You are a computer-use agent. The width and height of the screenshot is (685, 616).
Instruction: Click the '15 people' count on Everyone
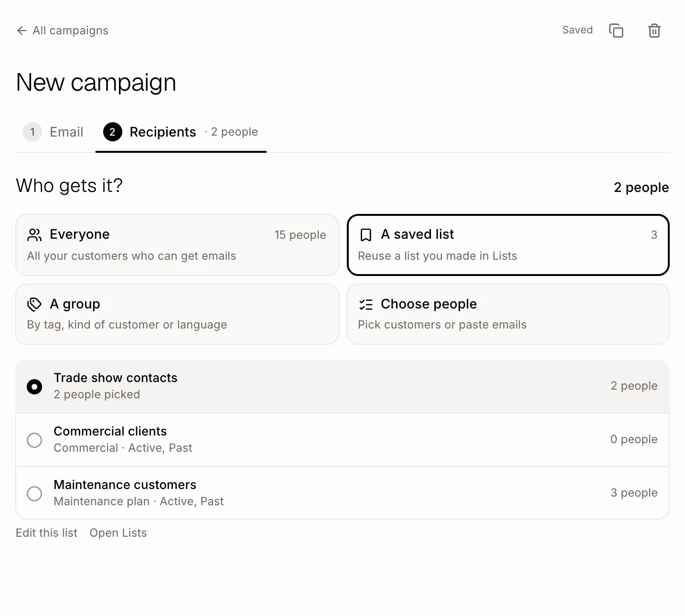point(300,235)
